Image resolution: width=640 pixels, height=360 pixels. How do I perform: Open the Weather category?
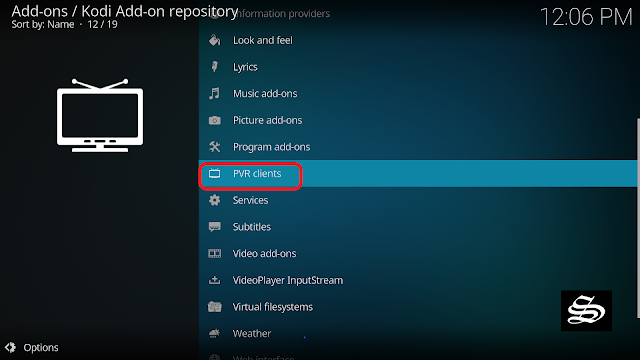click(x=418, y=333)
